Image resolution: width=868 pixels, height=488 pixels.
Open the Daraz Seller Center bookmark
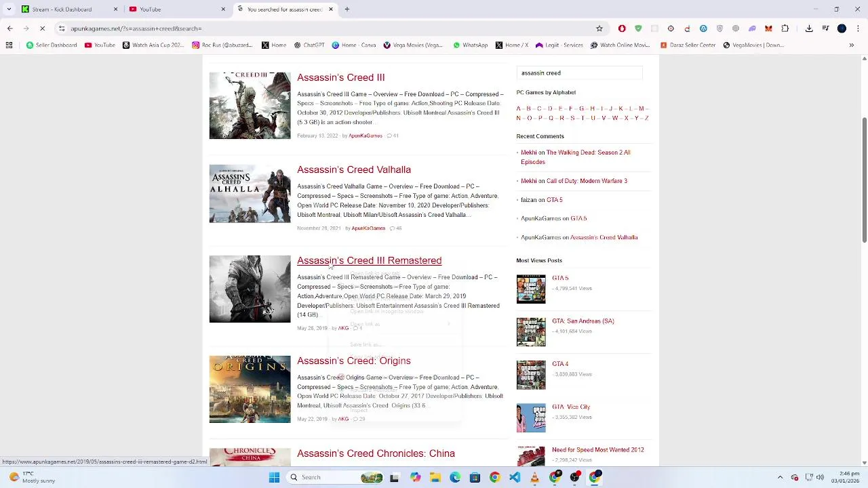pos(688,45)
